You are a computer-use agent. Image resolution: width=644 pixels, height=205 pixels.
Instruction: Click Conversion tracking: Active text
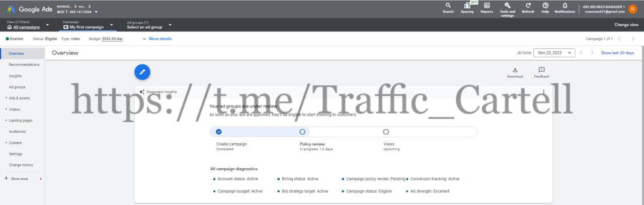pos(435,179)
